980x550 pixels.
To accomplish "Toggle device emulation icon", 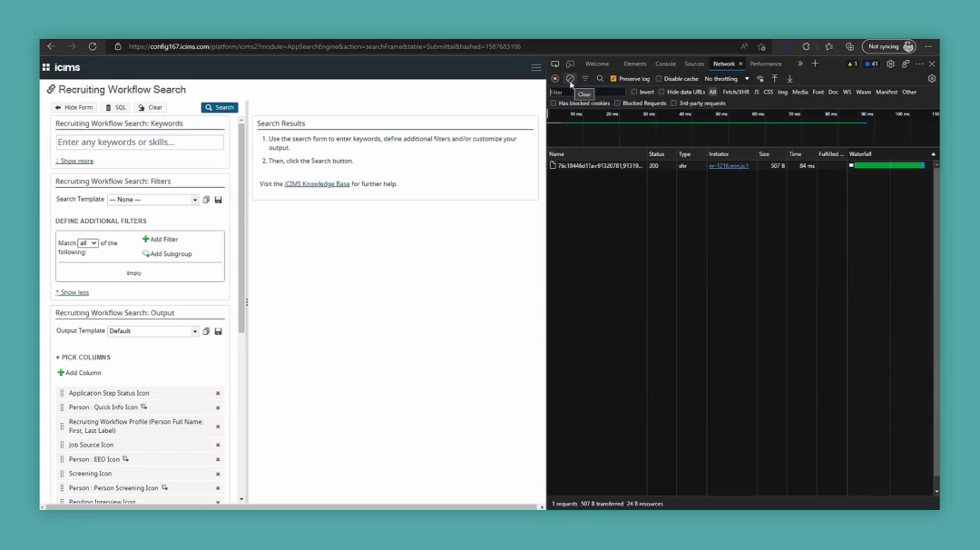I will pyautogui.click(x=570, y=64).
